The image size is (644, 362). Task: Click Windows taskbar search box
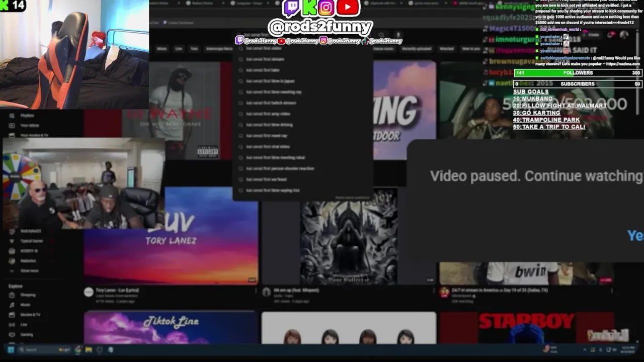(44, 350)
